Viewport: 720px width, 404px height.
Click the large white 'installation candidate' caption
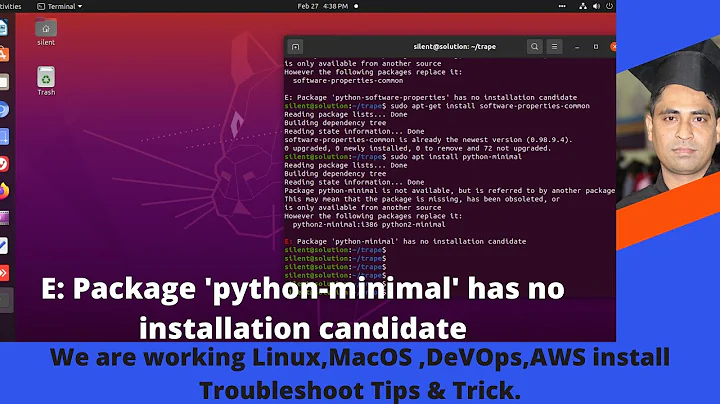click(303, 329)
